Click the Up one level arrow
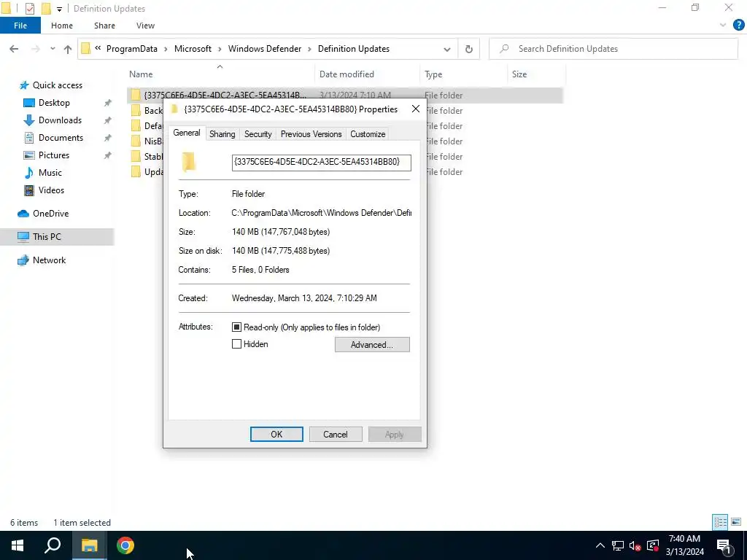The height and width of the screenshot is (560, 747). click(x=68, y=49)
